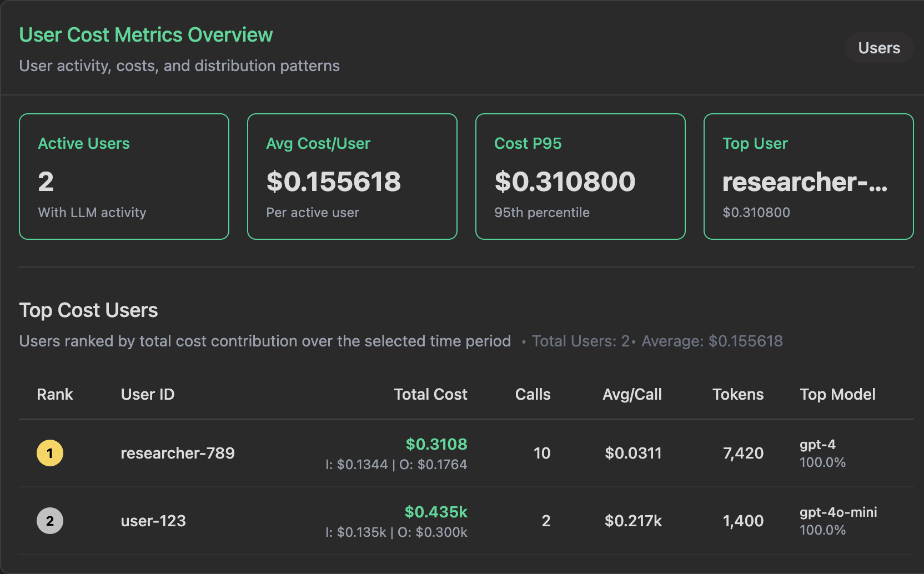The width and height of the screenshot is (924, 574).
Task: Click calls value 10
Action: 542,453
